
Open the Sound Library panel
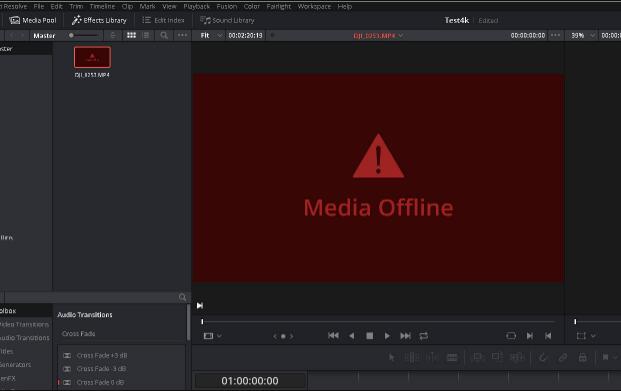click(227, 20)
